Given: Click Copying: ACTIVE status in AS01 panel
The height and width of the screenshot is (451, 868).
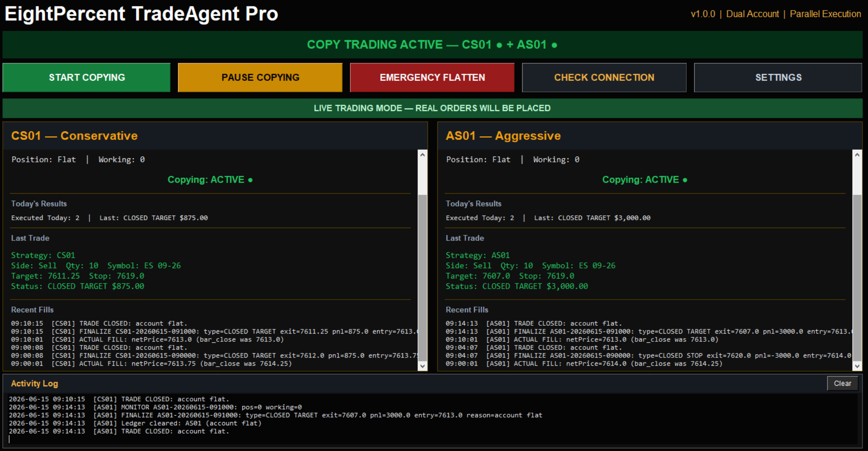Looking at the screenshot, I should pos(645,180).
